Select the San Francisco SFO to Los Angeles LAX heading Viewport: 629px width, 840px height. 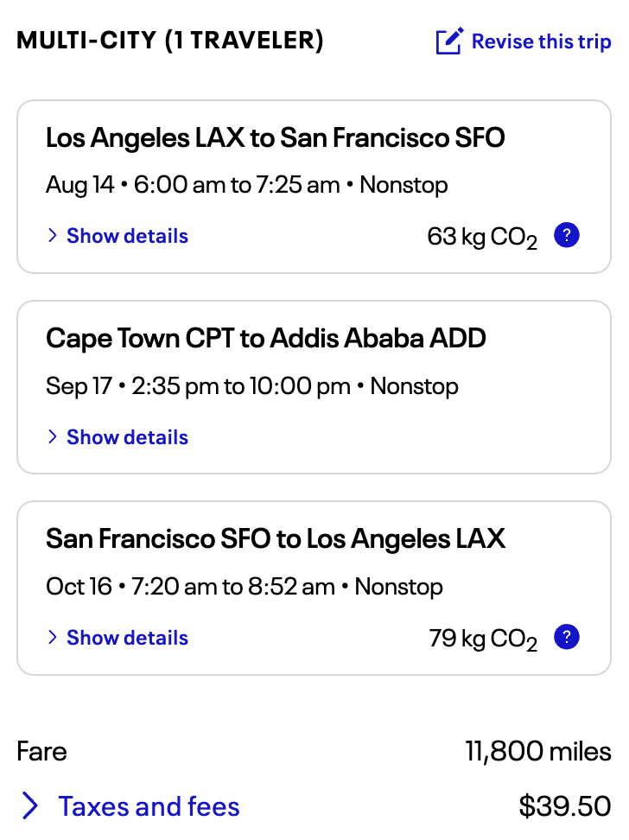pos(275,539)
